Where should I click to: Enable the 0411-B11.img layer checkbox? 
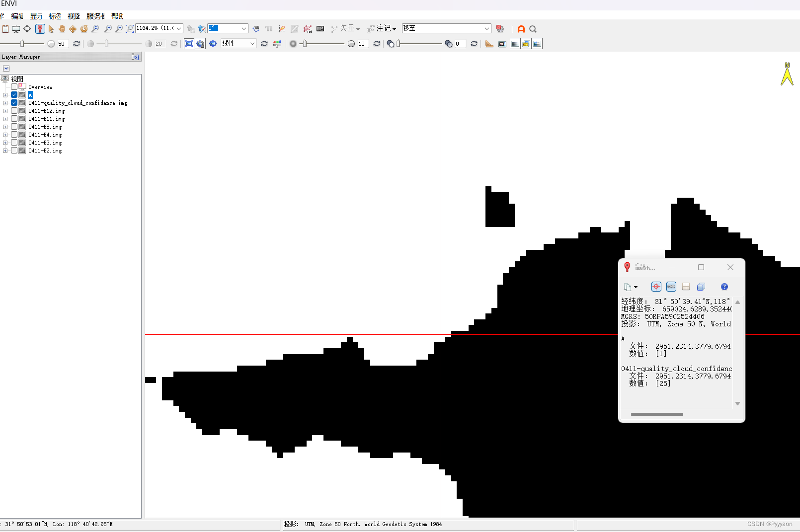coord(14,119)
